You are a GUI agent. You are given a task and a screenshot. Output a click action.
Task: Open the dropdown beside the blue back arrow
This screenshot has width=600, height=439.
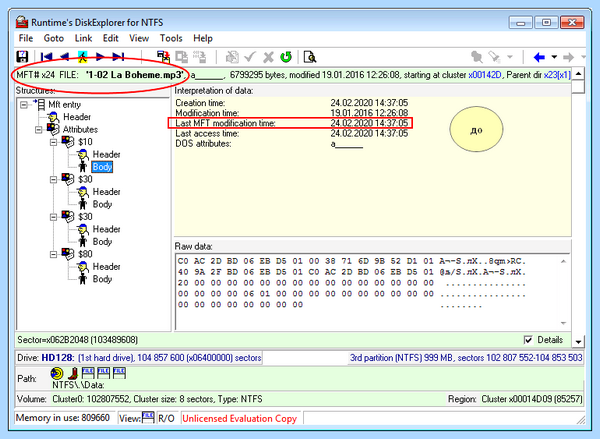tap(554, 57)
